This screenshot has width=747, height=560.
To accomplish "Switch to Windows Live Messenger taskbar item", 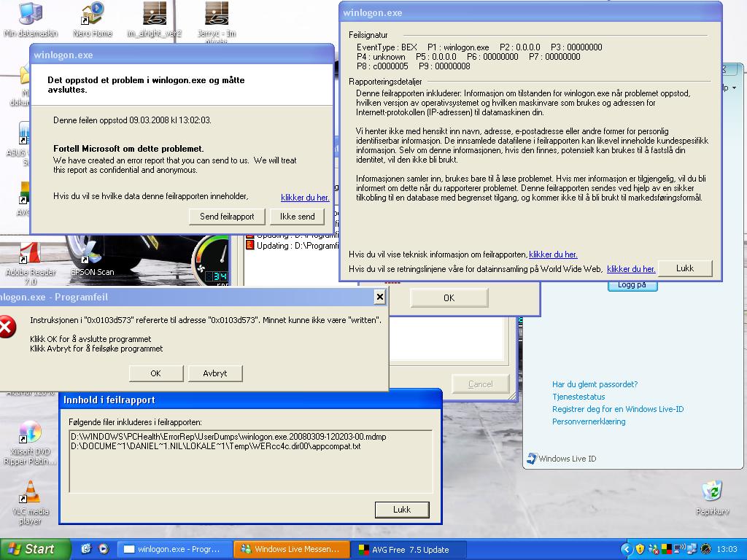I will coord(292,550).
